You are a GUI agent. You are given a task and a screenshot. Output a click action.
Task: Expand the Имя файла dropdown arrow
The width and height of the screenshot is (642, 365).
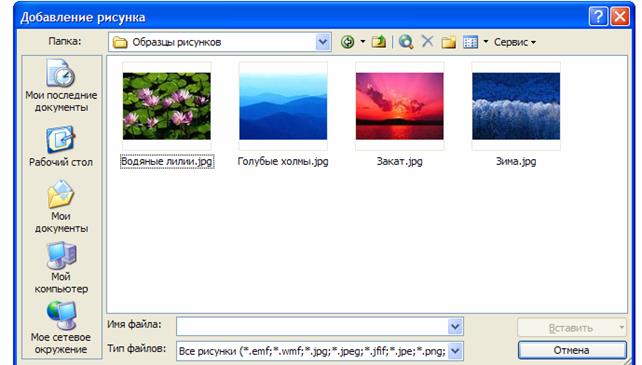tap(455, 326)
